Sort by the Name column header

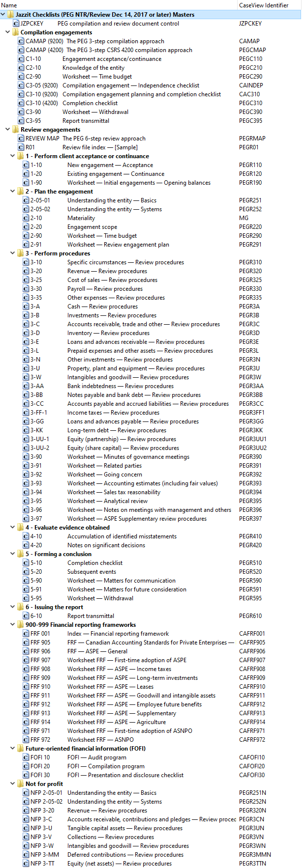point(119,5)
